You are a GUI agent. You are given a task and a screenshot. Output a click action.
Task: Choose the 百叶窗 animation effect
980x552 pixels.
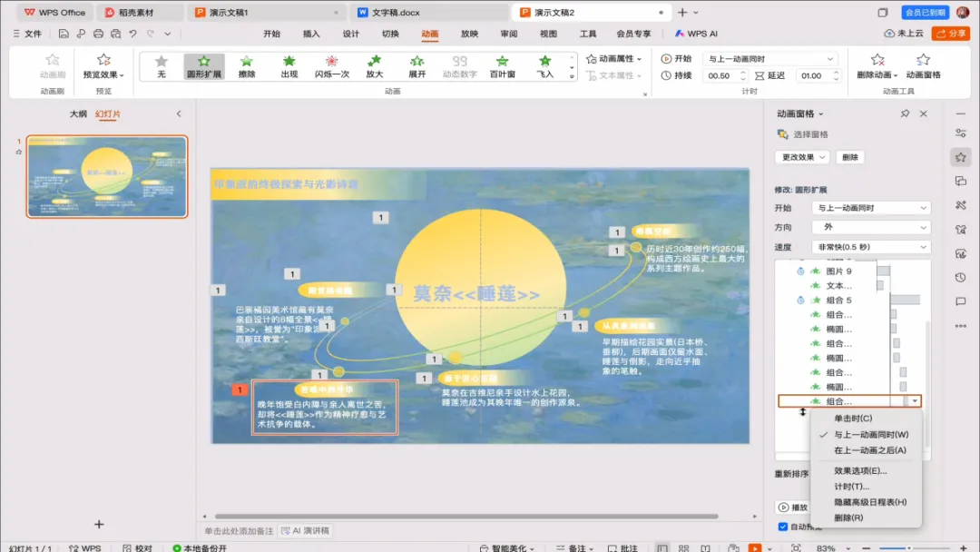point(502,66)
